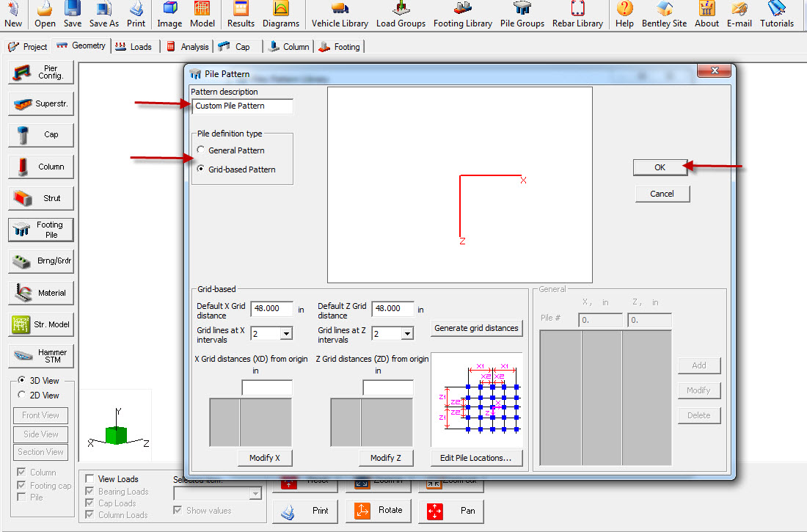Open the About dialog icon

[706, 15]
